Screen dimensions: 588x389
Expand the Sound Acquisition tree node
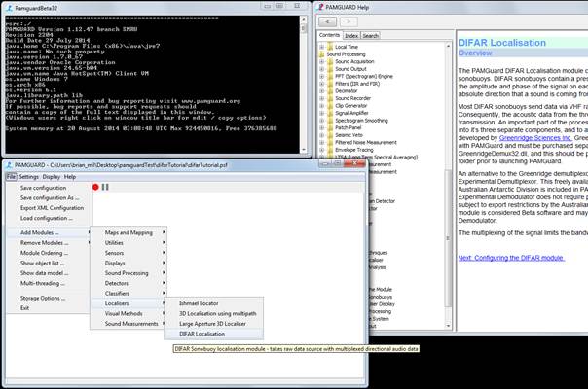click(x=322, y=61)
